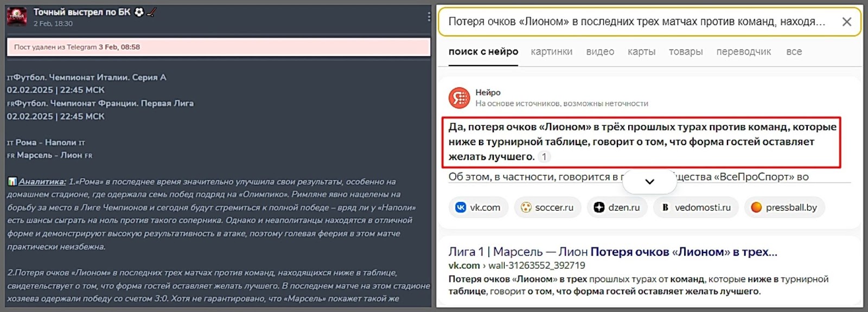Click the line Футбол. Чемпионат Италии. Серия А
Viewport: 868px width, 312px height.
coord(87,77)
